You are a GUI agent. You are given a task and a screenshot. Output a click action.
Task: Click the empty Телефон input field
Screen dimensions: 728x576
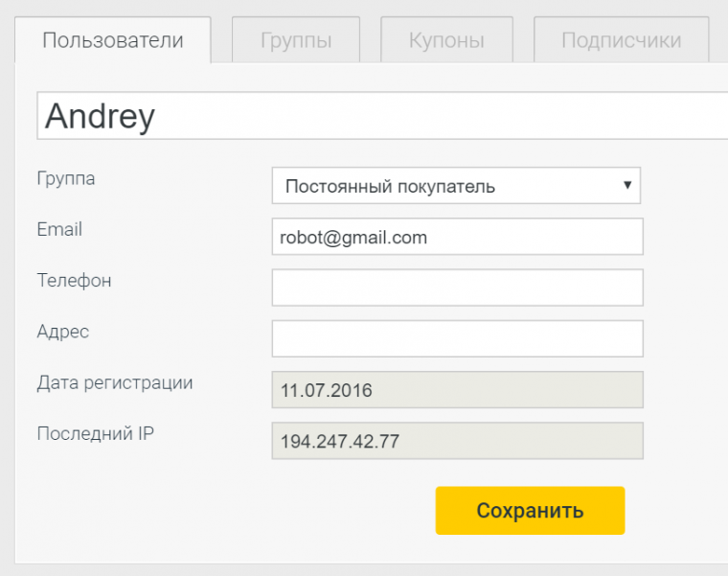pos(457,288)
